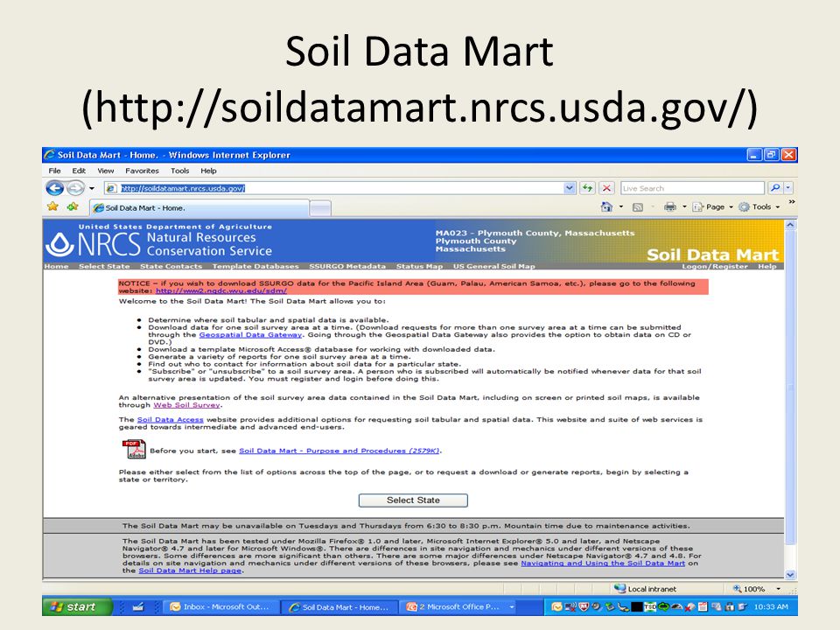Click the 10:33 AM system clock
This screenshot has height=630, width=840.
771,607
